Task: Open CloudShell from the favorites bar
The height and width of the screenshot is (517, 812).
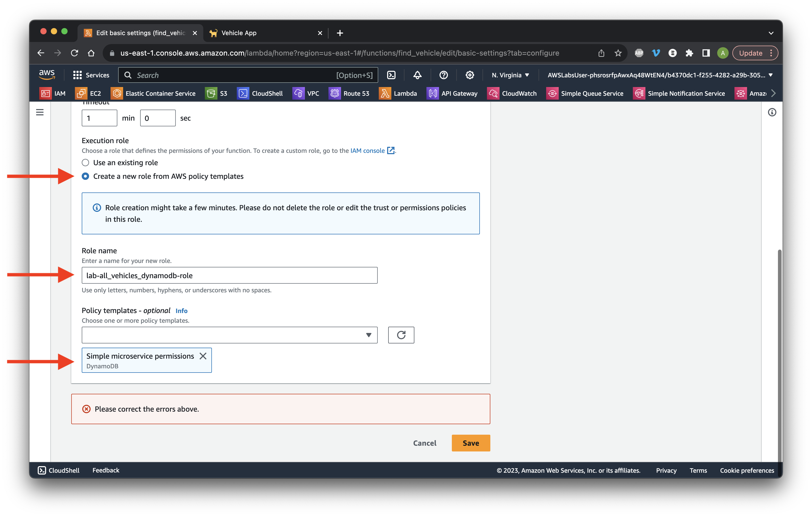Action: (260, 94)
